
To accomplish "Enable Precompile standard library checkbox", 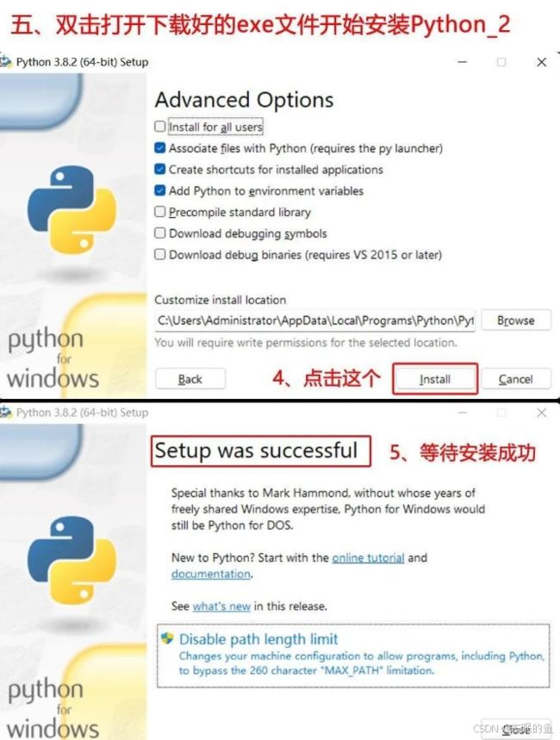I will pos(160,211).
